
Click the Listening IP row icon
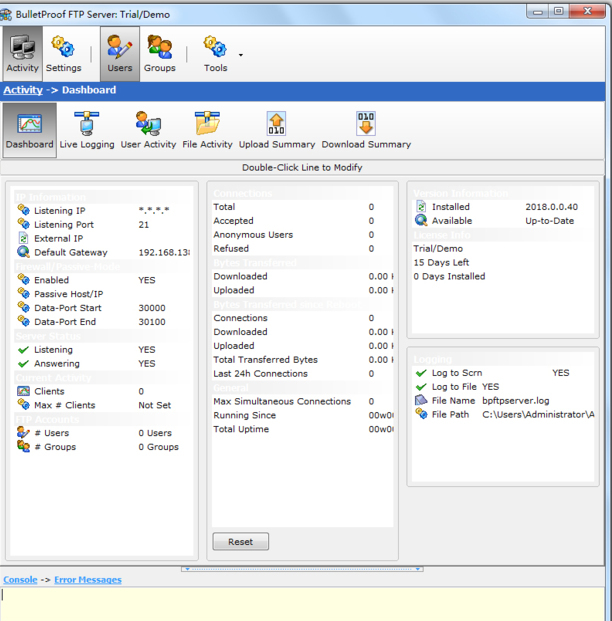[x=23, y=210]
